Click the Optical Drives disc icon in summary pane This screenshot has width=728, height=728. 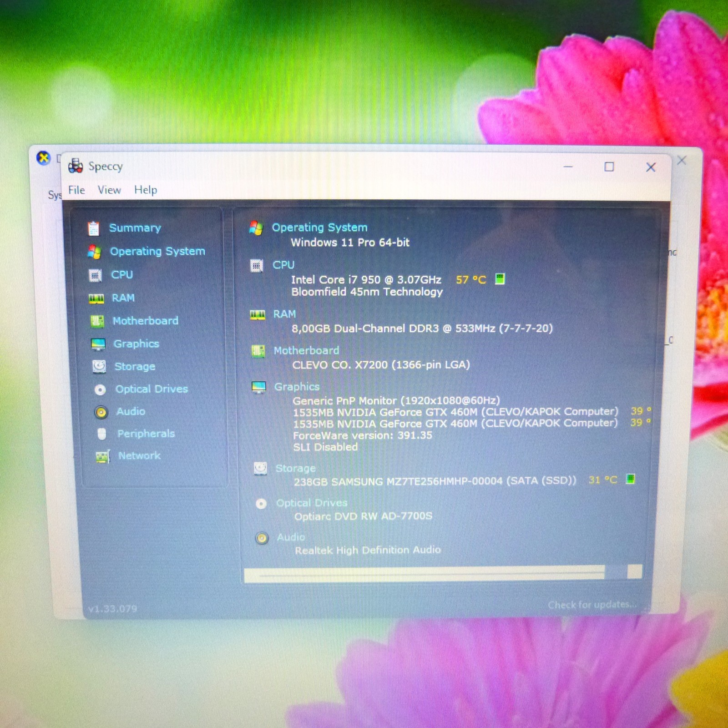261,504
